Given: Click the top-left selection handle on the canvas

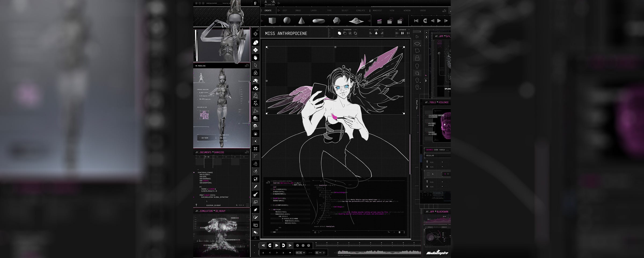Looking at the screenshot, I should tap(267, 47).
